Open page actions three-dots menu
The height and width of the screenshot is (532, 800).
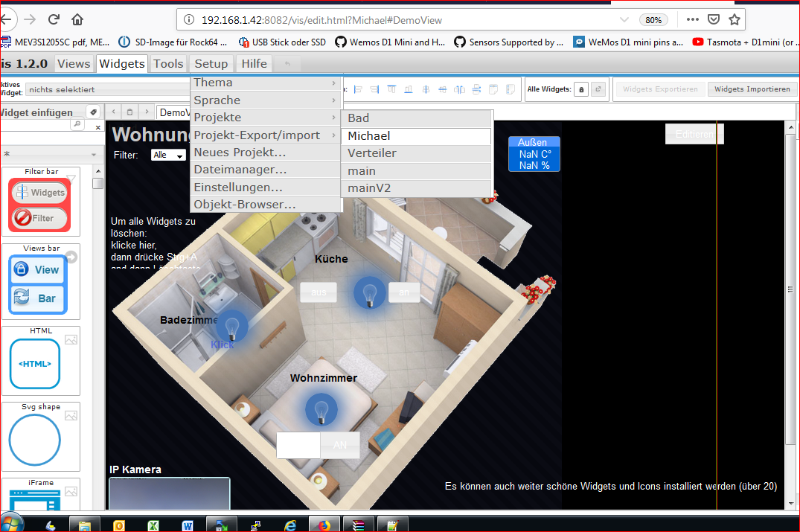(x=692, y=19)
